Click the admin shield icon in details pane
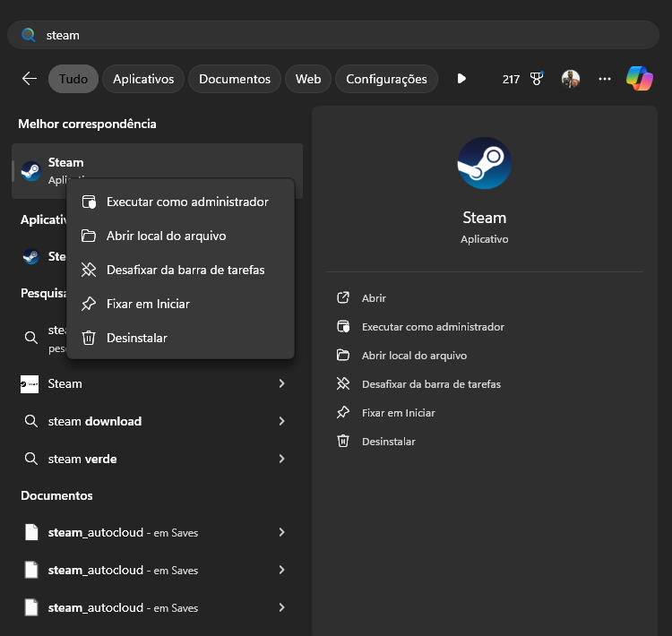The height and width of the screenshot is (636, 672). pos(343,327)
